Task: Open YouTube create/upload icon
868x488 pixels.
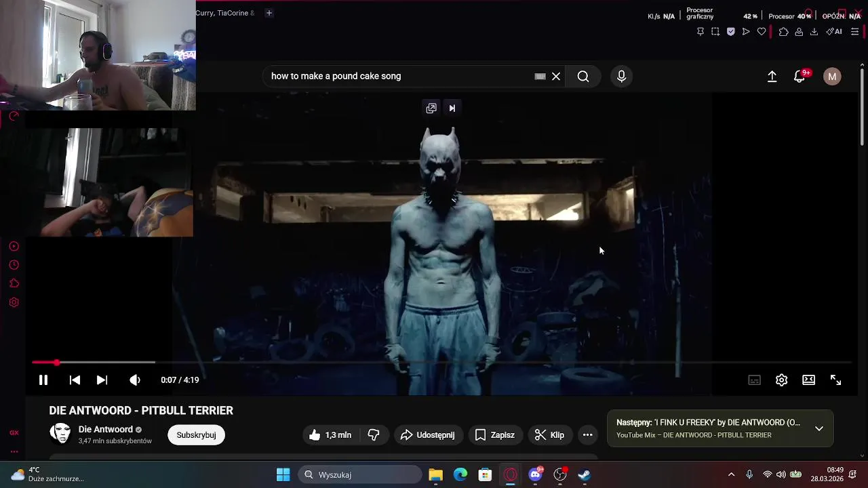Action: tap(772, 77)
